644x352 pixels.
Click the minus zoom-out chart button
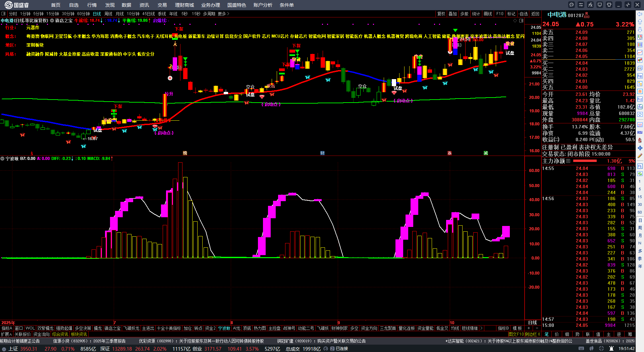[537, 328]
